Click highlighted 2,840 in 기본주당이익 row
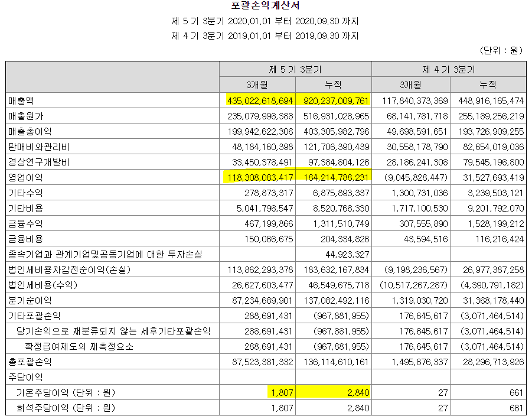 (x=358, y=392)
